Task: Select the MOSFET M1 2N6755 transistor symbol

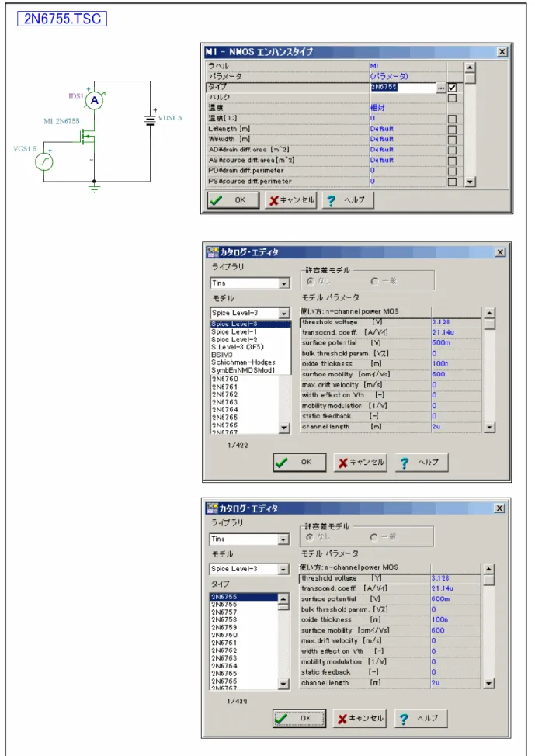Action: (87, 138)
